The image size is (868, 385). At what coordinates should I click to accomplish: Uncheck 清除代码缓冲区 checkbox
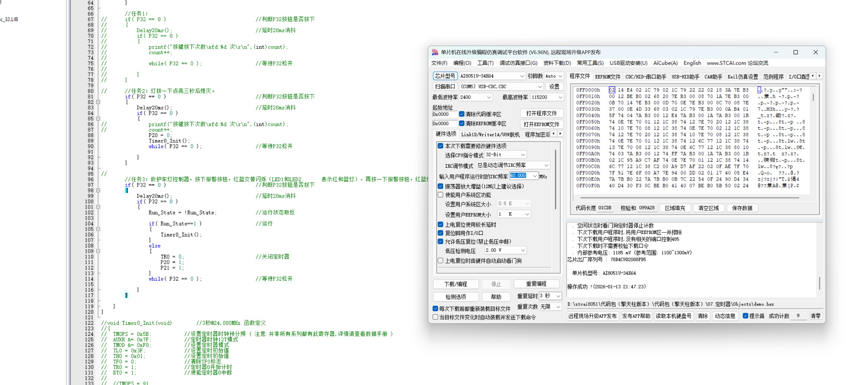click(462, 114)
